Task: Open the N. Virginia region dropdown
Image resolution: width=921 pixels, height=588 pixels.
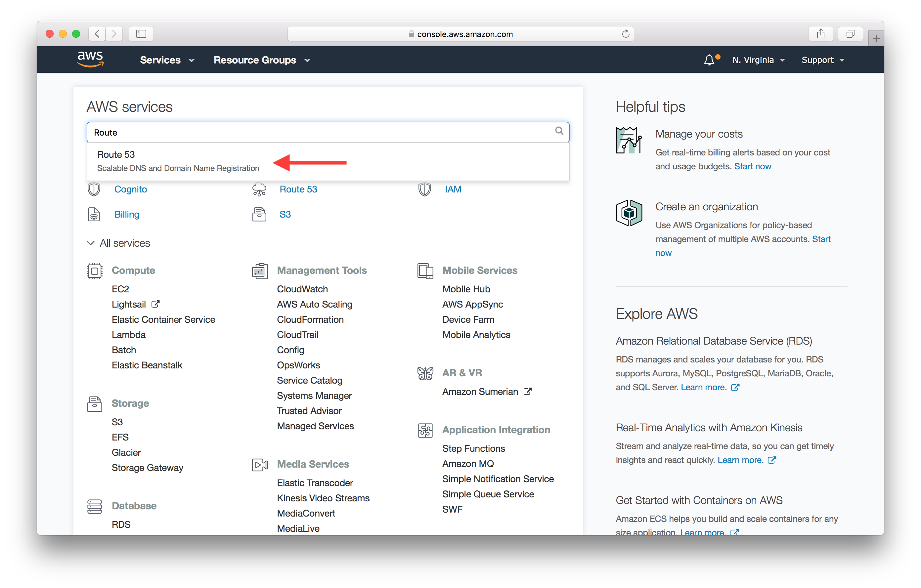Action: pos(758,60)
